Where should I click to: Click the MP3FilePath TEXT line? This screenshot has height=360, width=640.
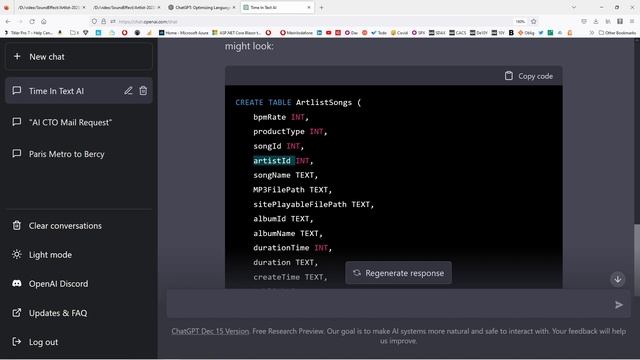[292, 190]
